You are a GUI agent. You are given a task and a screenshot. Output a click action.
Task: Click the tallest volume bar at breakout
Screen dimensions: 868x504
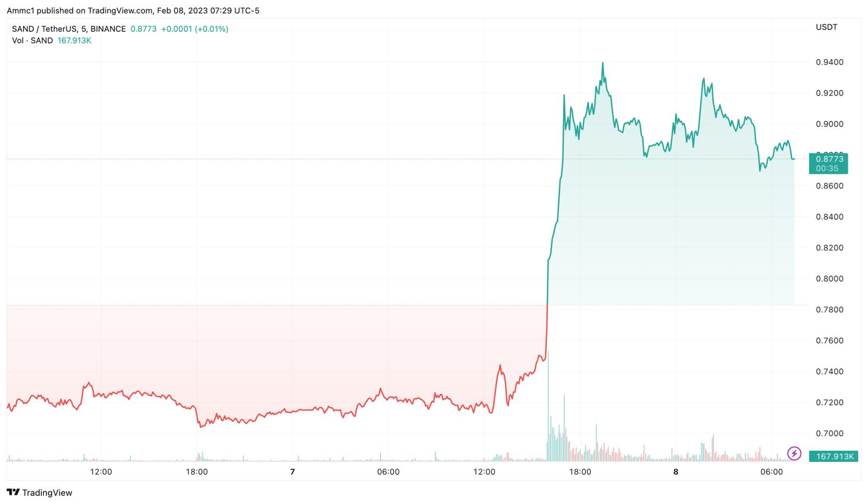pos(547,406)
